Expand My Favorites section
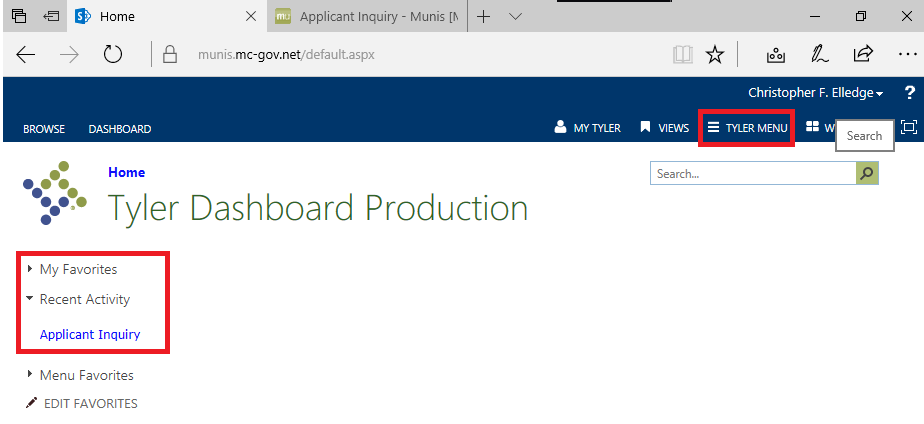The width and height of the screenshot is (924, 424). tap(72, 269)
